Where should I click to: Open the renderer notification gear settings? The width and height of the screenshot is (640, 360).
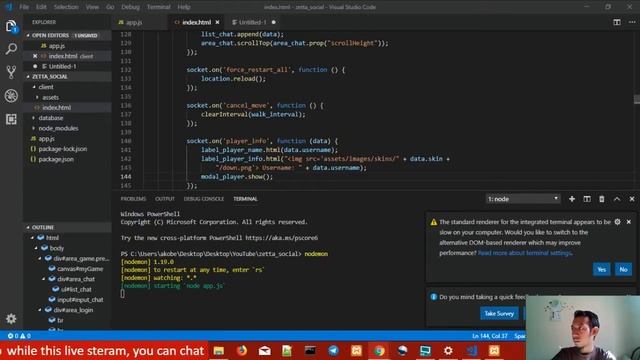[x=618, y=222]
